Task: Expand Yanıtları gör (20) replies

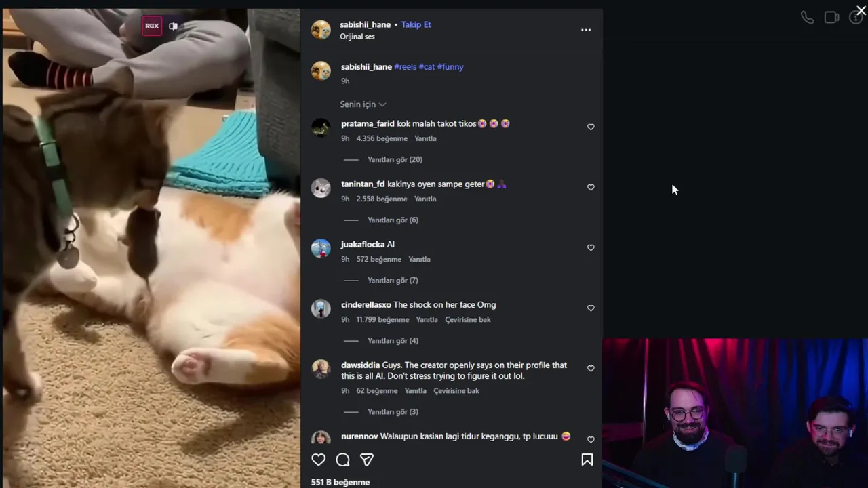Action: (x=395, y=159)
